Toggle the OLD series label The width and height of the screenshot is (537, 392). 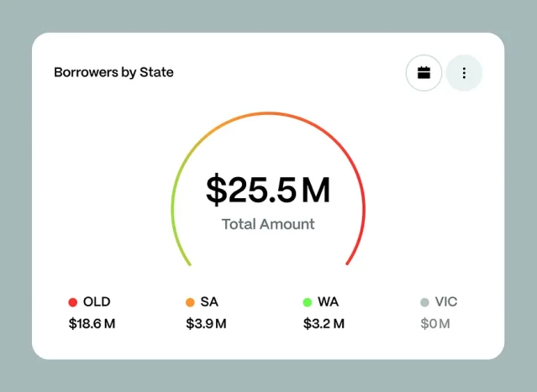[97, 302]
